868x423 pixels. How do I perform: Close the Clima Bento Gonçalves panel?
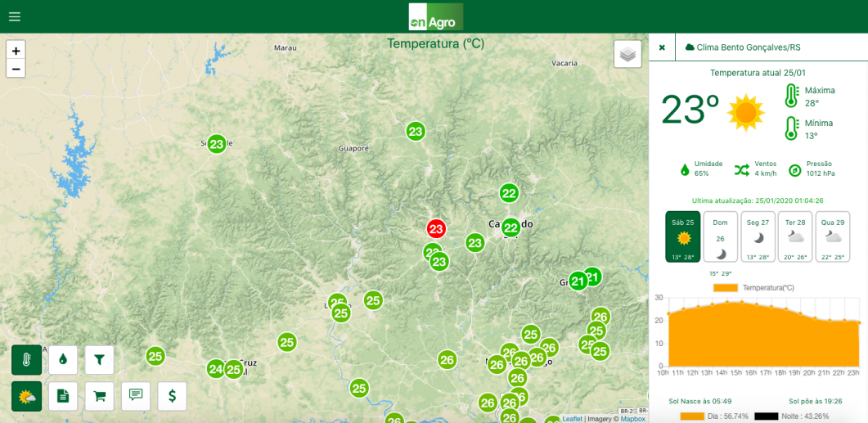pos(662,47)
